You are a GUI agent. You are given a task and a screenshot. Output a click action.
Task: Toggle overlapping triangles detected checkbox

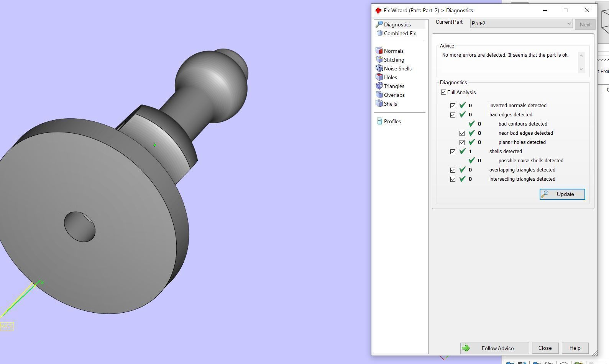click(453, 170)
